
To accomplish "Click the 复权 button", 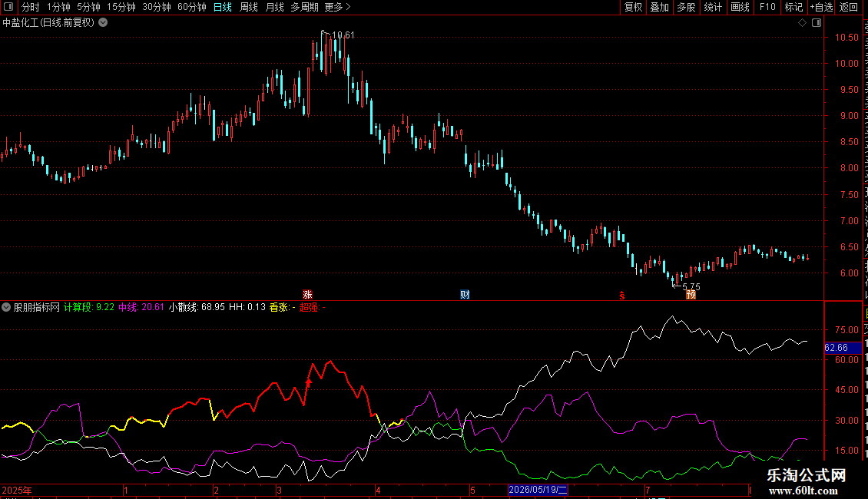I will (633, 7).
